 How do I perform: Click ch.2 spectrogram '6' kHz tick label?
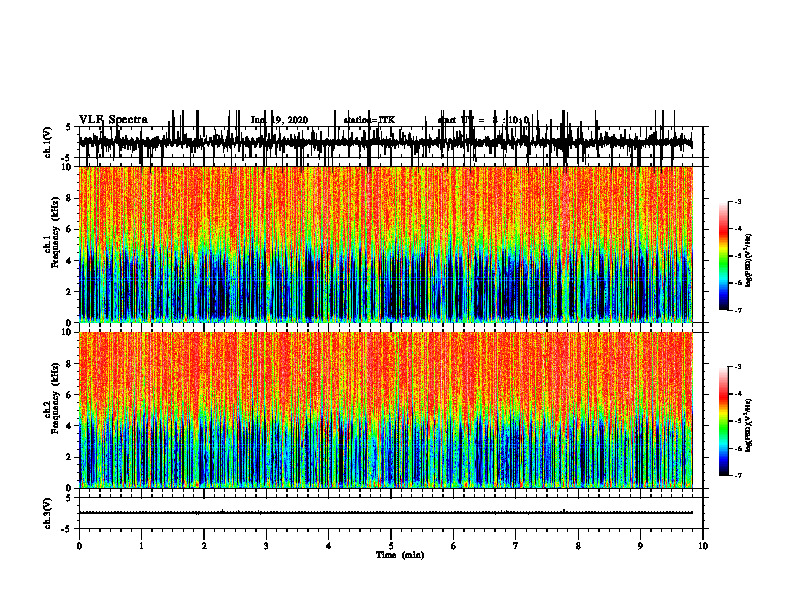(70, 395)
